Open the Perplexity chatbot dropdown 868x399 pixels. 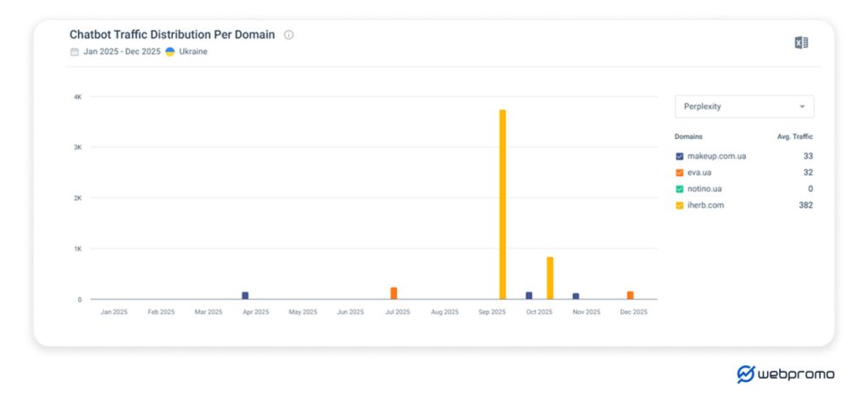744,106
